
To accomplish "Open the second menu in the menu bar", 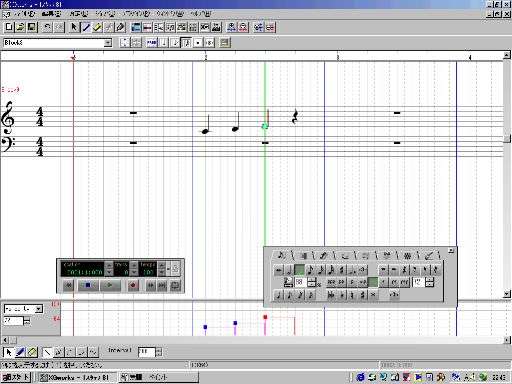I will tap(51, 14).
